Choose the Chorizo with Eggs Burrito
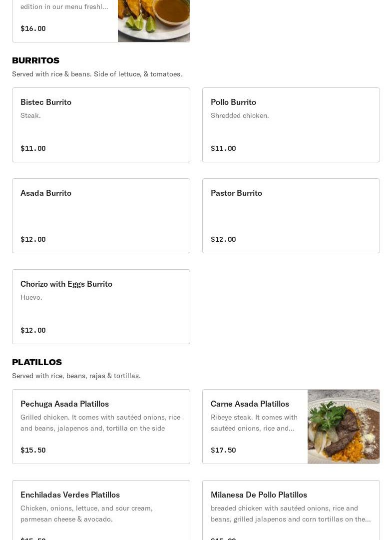 101,307
